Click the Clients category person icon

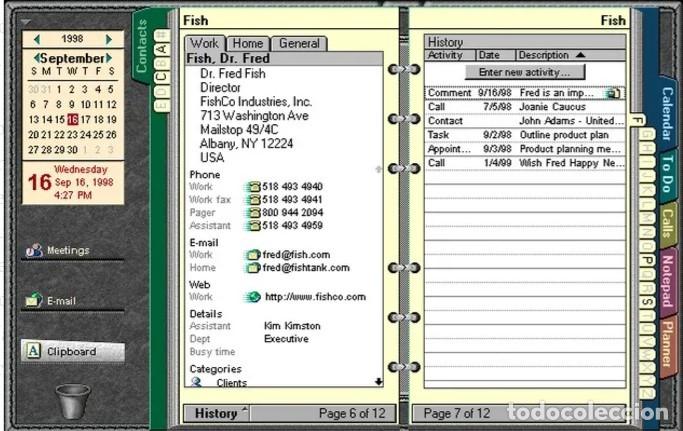click(196, 382)
